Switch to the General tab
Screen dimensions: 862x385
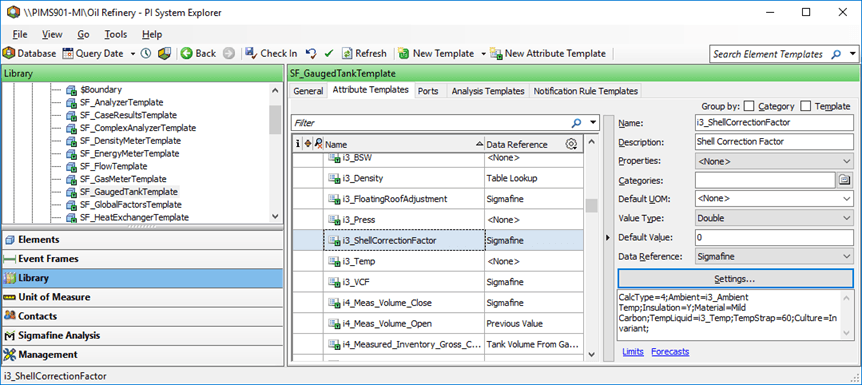(308, 91)
